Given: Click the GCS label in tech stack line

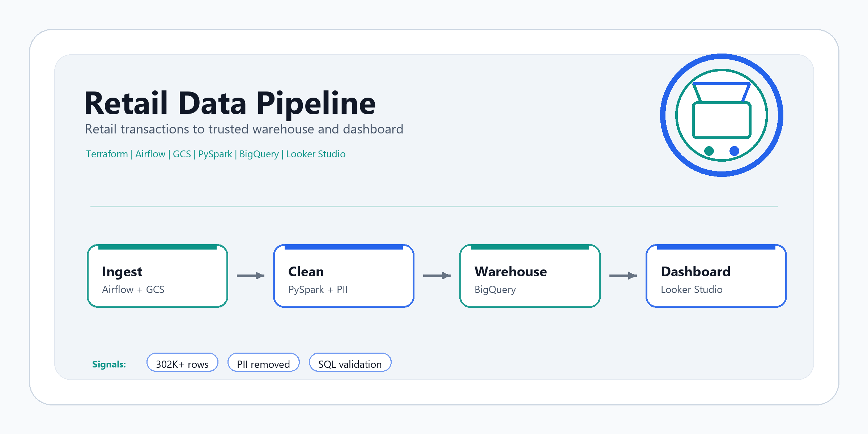Looking at the screenshot, I should pyautogui.click(x=182, y=154).
